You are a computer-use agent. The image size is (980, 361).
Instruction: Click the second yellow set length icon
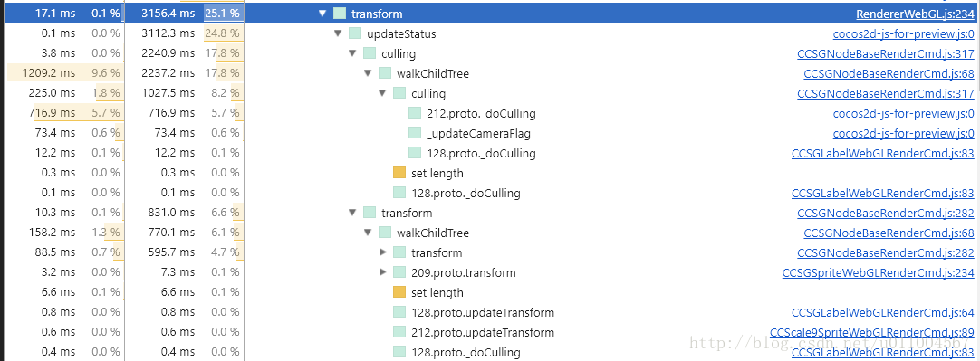pyautogui.click(x=399, y=292)
